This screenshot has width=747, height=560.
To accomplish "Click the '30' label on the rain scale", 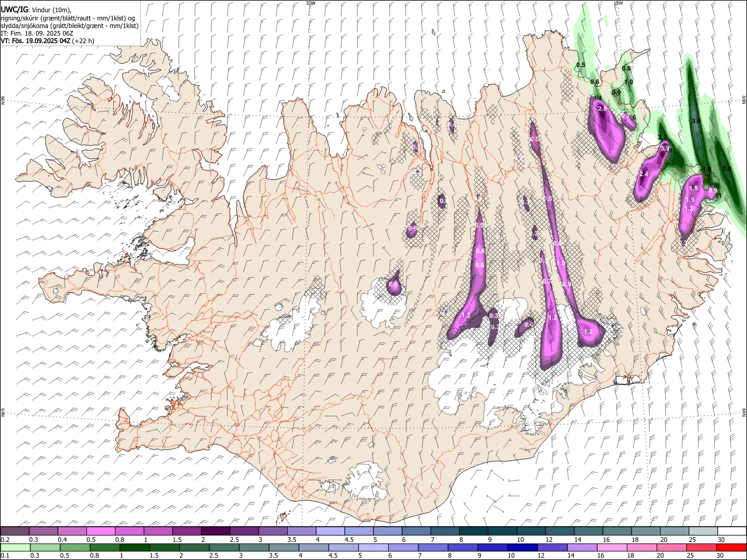I will (721, 556).
